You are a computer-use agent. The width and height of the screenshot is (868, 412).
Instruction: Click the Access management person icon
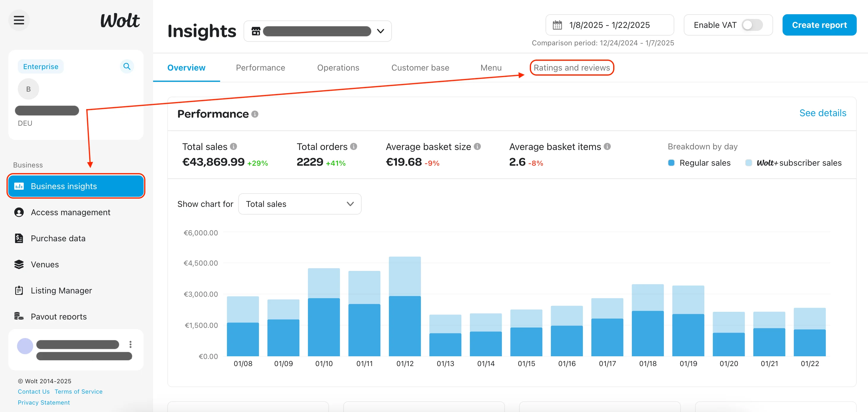click(19, 213)
